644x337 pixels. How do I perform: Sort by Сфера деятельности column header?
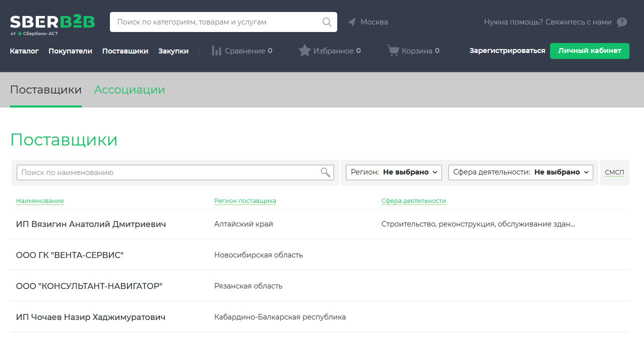(414, 201)
